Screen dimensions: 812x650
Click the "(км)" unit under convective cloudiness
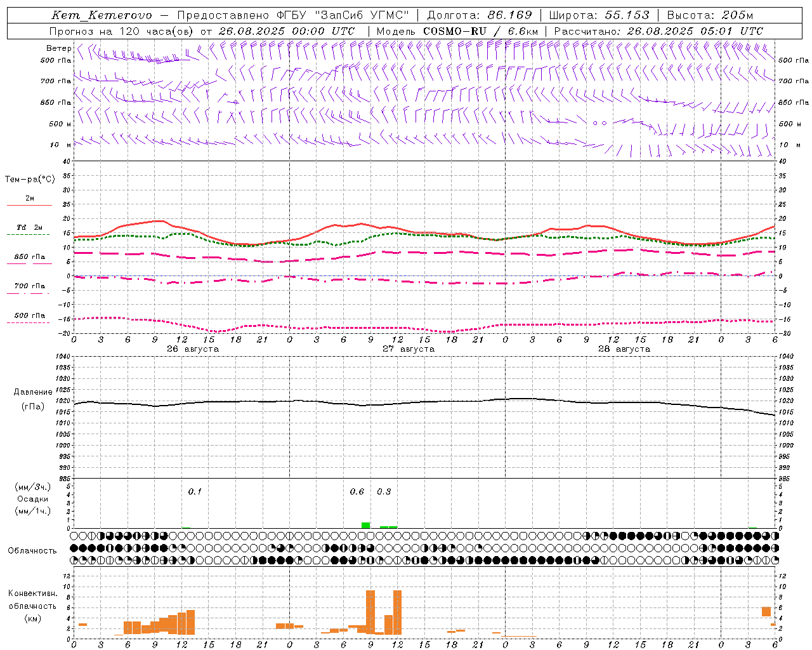click(33, 618)
